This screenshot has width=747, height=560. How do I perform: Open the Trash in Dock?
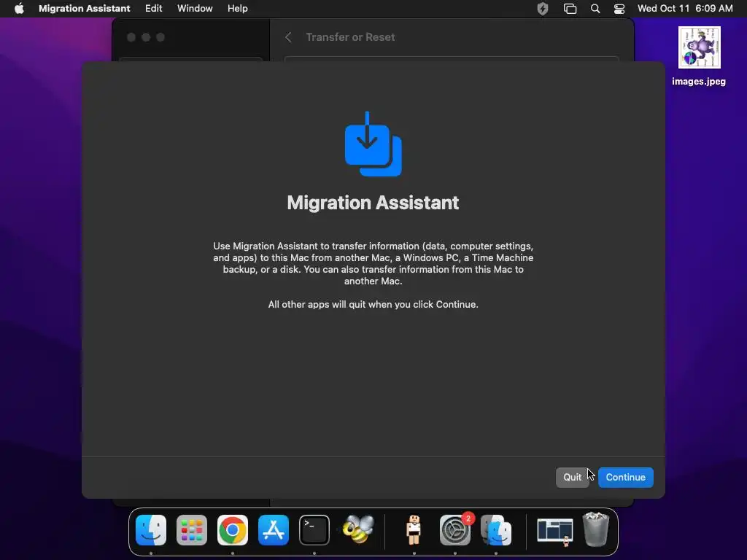(596, 529)
